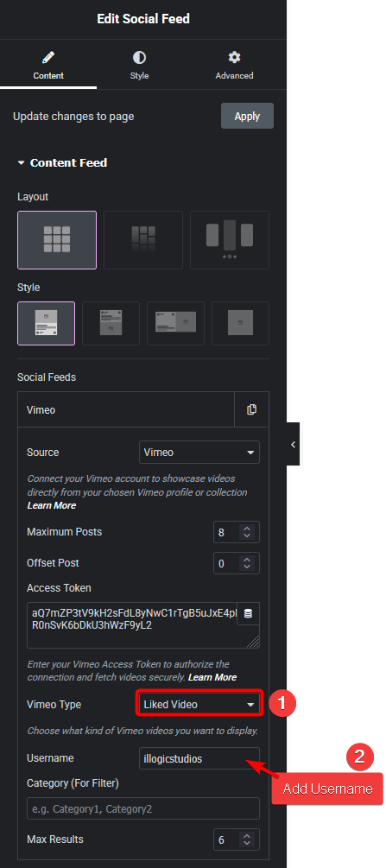This screenshot has height=868, width=386.
Task: Choose the third side-by-side style thumbnail
Action: click(x=175, y=323)
